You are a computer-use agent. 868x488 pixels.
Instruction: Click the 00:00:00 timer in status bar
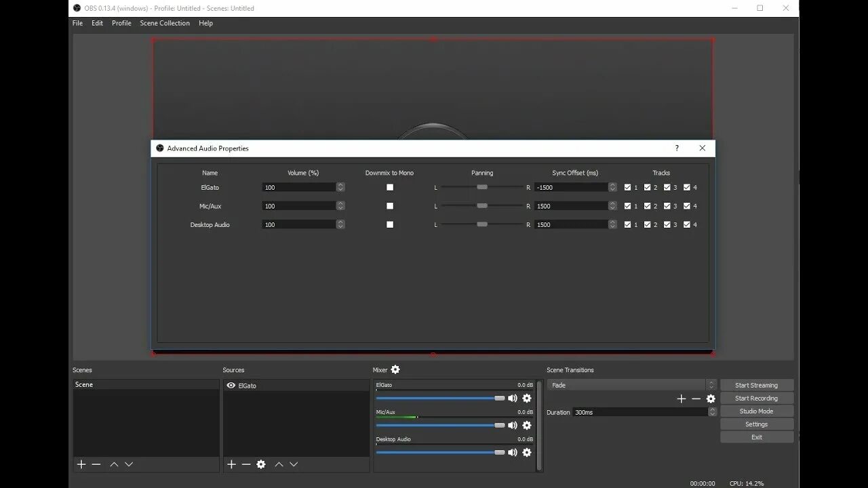(x=703, y=483)
